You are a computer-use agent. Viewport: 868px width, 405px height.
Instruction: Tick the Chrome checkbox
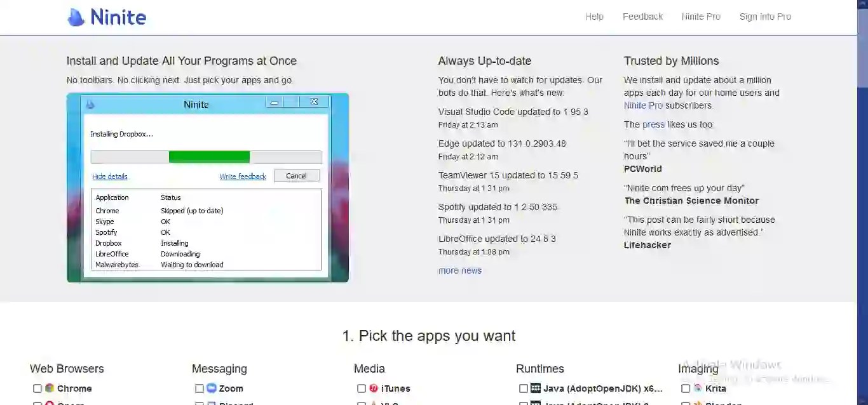[37, 388]
